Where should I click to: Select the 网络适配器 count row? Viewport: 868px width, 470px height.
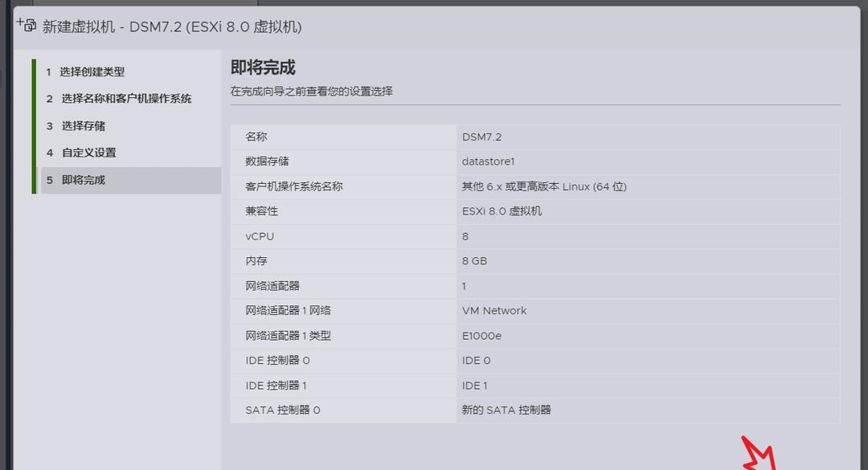coord(272,286)
